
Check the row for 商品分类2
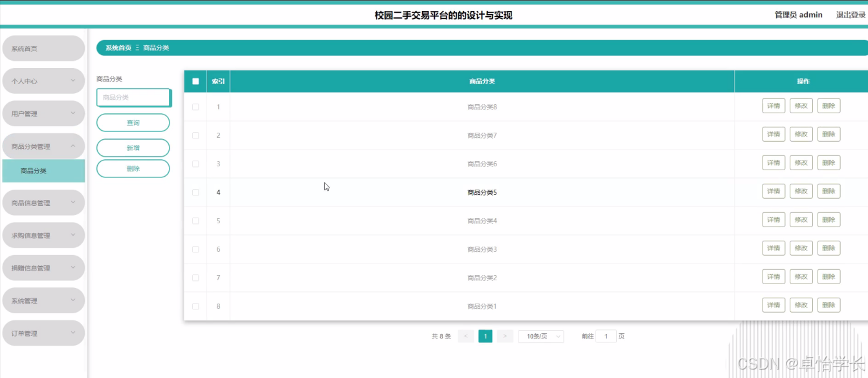(195, 278)
